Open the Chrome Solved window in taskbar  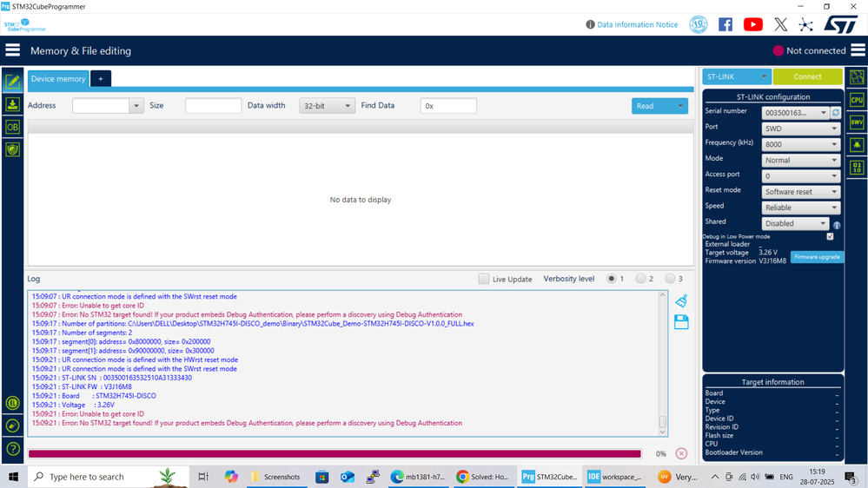click(483, 477)
